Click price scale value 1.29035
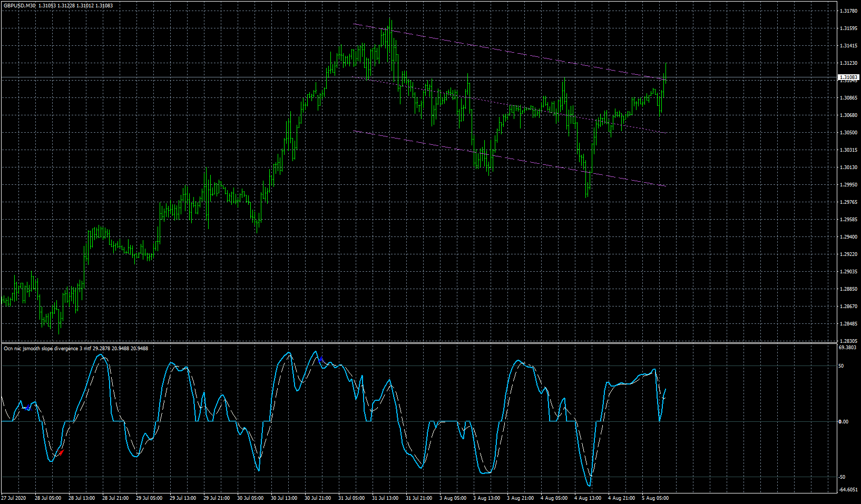 [848, 272]
